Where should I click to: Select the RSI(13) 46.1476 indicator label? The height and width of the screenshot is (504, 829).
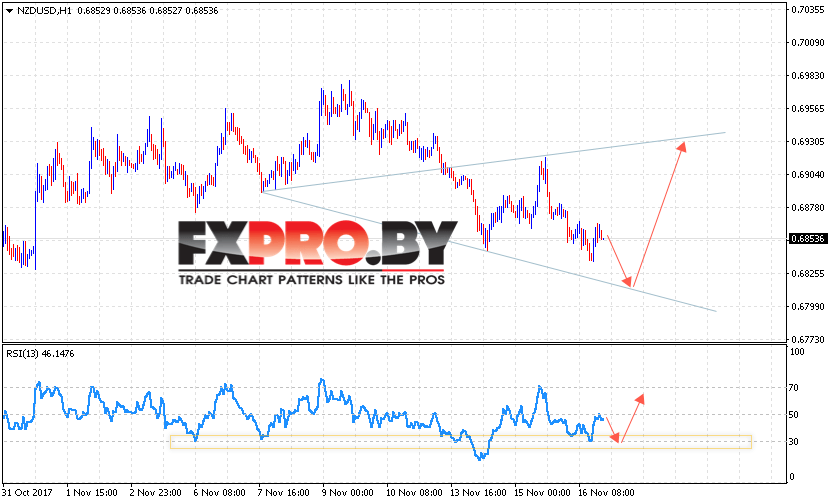[x=40, y=354]
